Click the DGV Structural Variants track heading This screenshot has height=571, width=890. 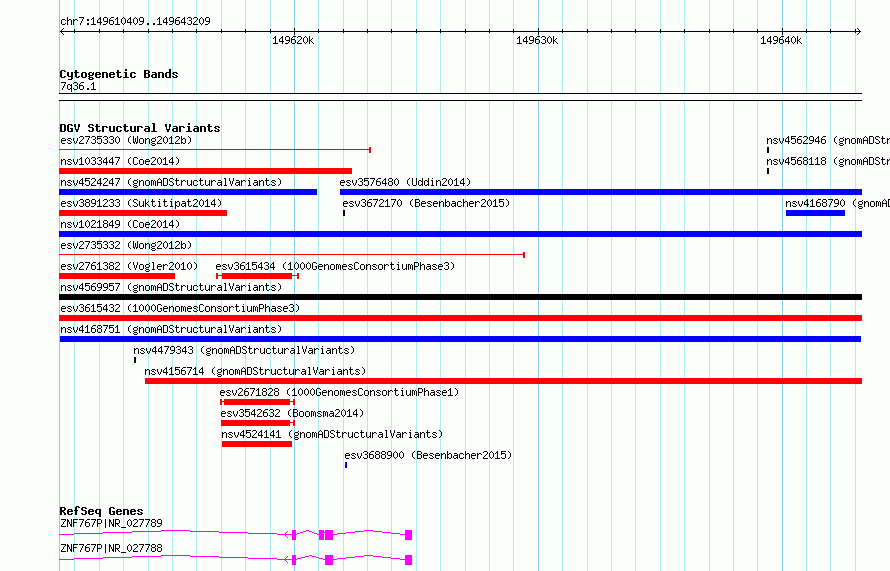point(140,128)
